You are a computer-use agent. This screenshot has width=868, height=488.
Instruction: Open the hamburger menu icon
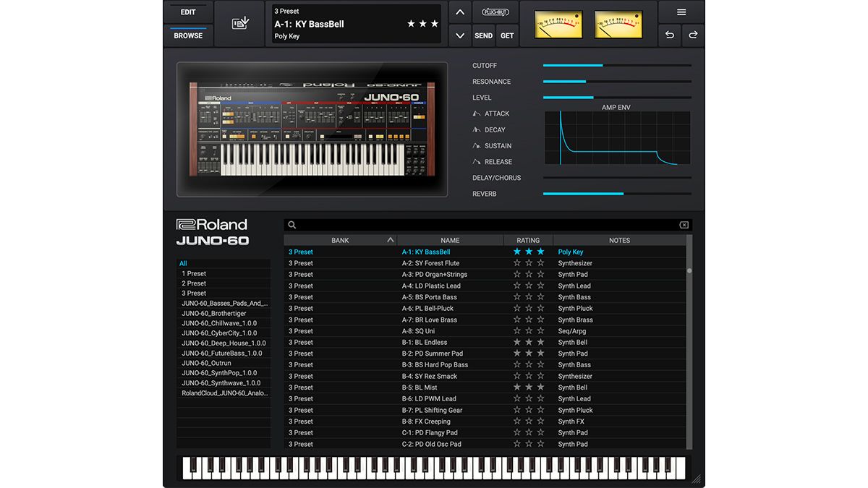(x=681, y=11)
